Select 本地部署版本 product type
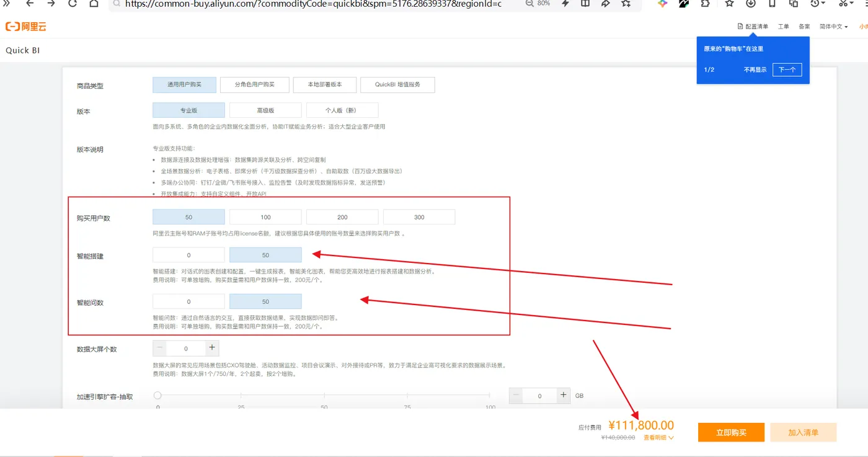 coord(325,84)
